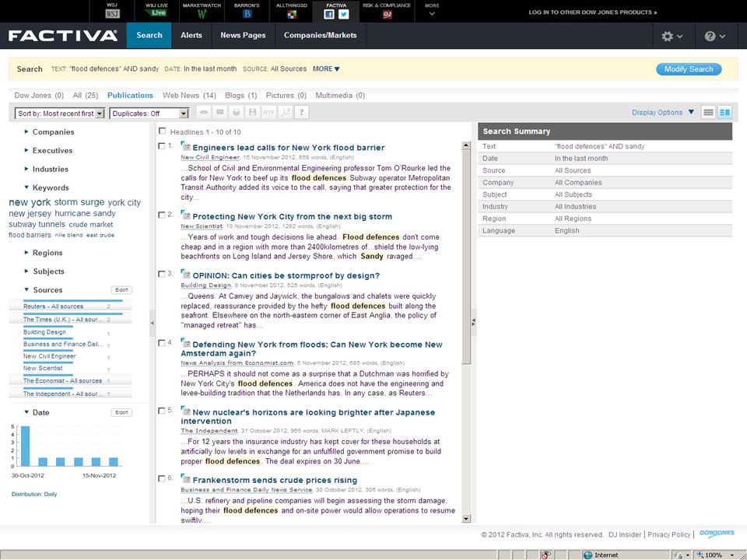
Task: Select all headlines 1 - 10 checkbox
Action: pyautogui.click(x=163, y=131)
